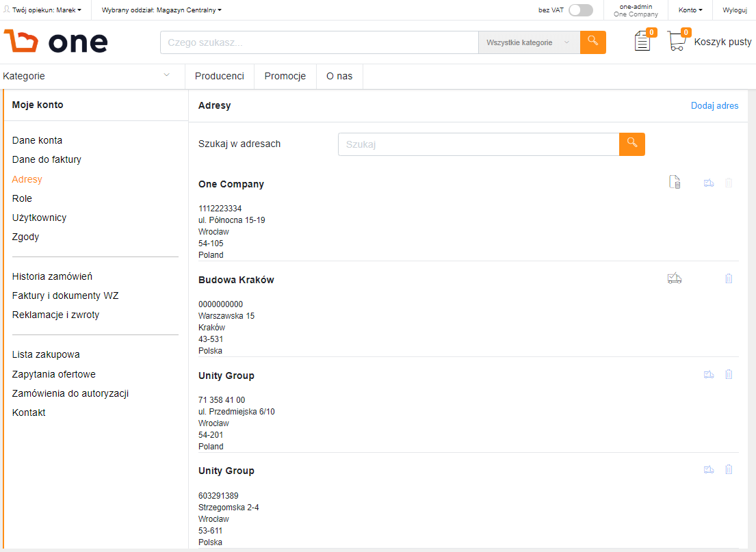This screenshot has height=552, width=756.
Task: Set Unity Group Strzegomska as delivery address
Action: point(709,469)
